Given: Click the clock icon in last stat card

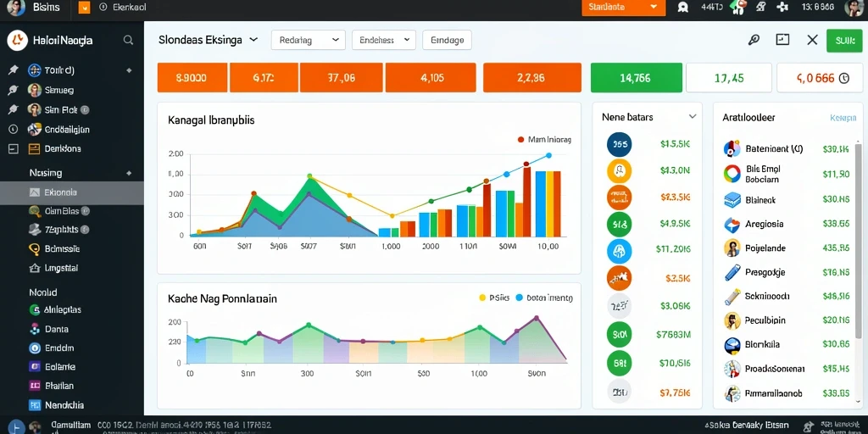Looking at the screenshot, I should [844, 78].
